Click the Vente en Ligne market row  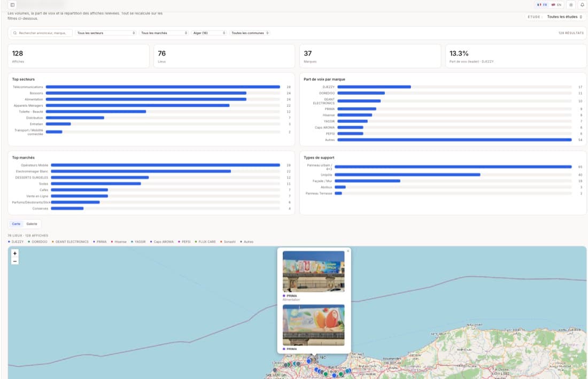tap(151, 196)
